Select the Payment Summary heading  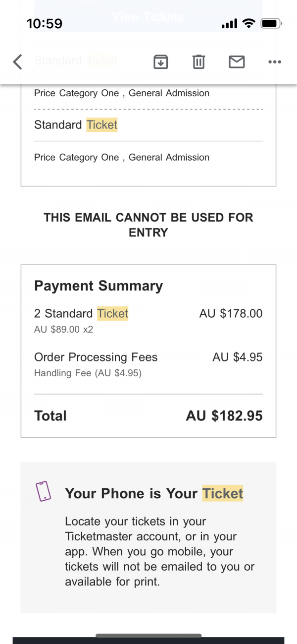click(x=99, y=286)
